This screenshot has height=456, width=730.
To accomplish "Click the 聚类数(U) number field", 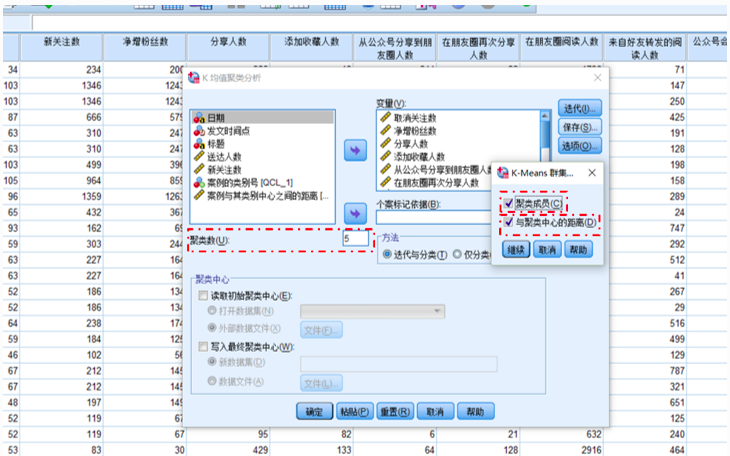I will 356,238.
